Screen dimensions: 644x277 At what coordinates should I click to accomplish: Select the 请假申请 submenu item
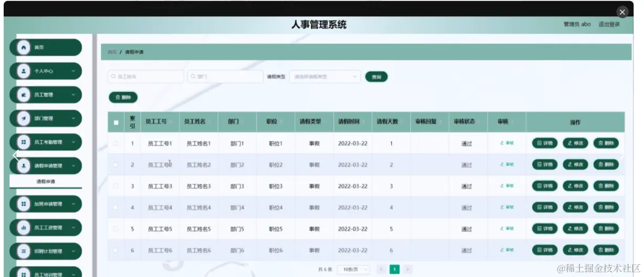46,182
